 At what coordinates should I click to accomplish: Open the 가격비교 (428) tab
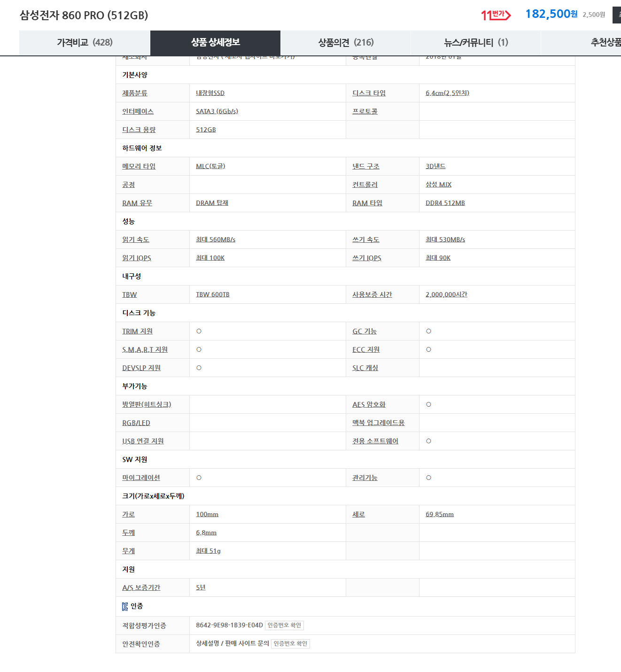tap(85, 43)
